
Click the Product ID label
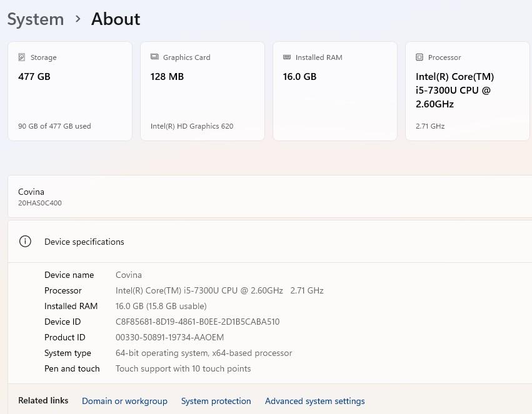64,337
